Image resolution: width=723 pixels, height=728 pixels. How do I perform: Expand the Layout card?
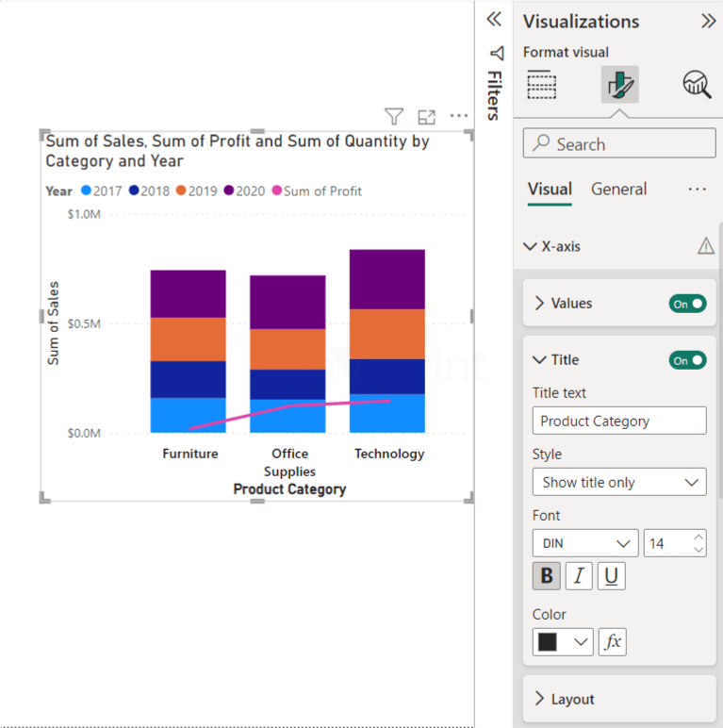coord(539,698)
